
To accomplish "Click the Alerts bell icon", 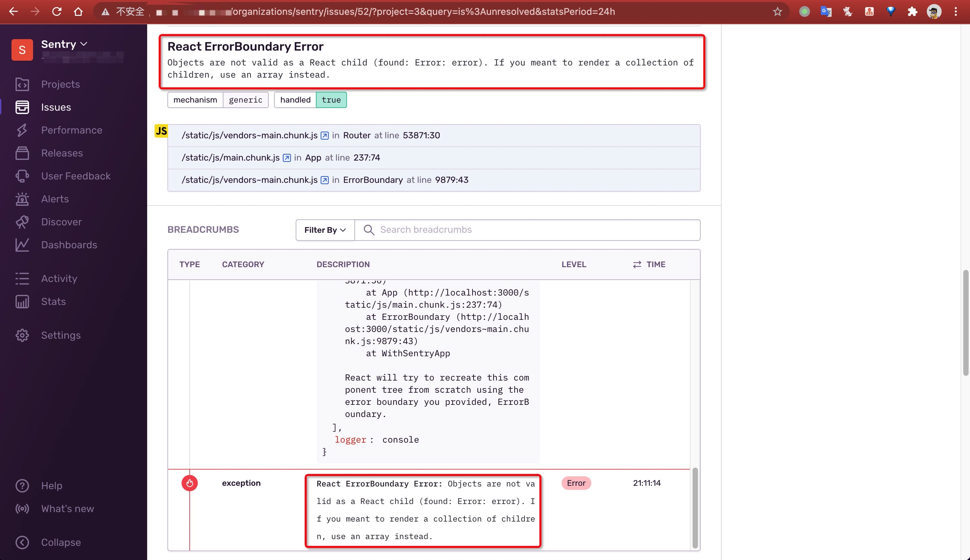I will pyautogui.click(x=21, y=199).
